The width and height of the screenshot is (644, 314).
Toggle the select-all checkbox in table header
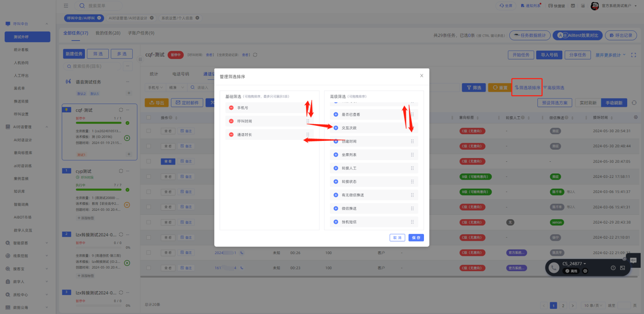click(149, 118)
